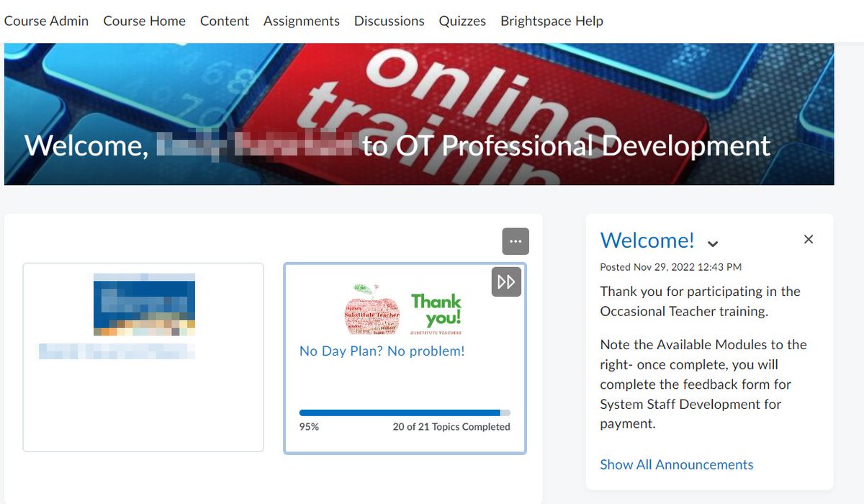The image size is (864, 504).
Task: Open the Course Admin menu
Action: pyautogui.click(x=46, y=21)
